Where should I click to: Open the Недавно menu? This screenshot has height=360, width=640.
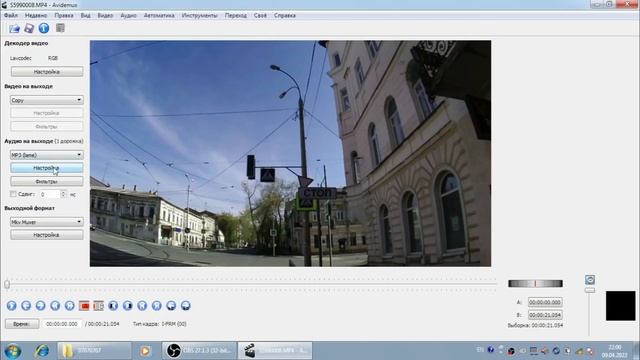[36, 16]
